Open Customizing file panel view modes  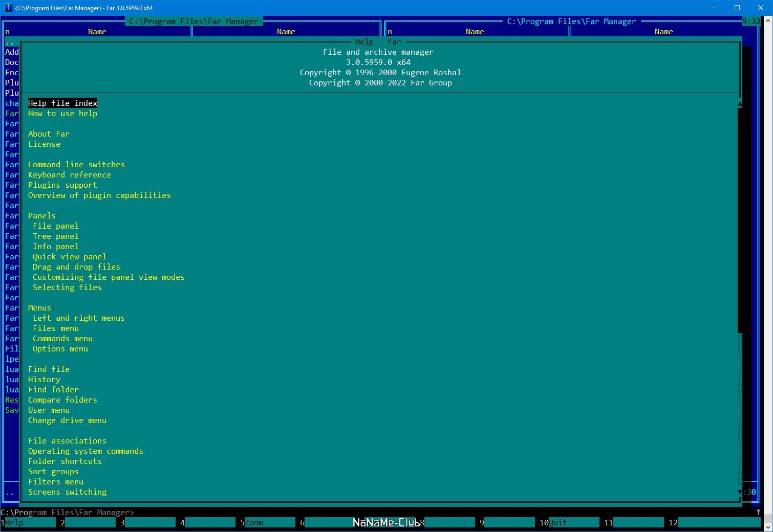click(109, 277)
